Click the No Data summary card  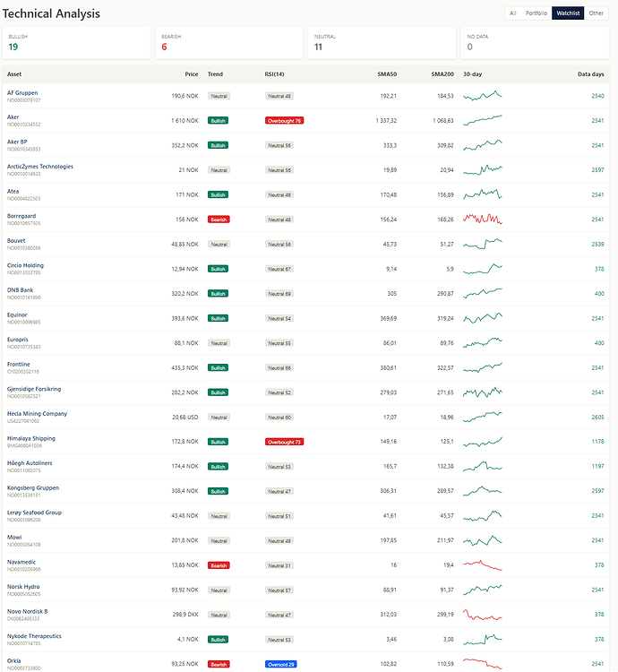(535, 43)
